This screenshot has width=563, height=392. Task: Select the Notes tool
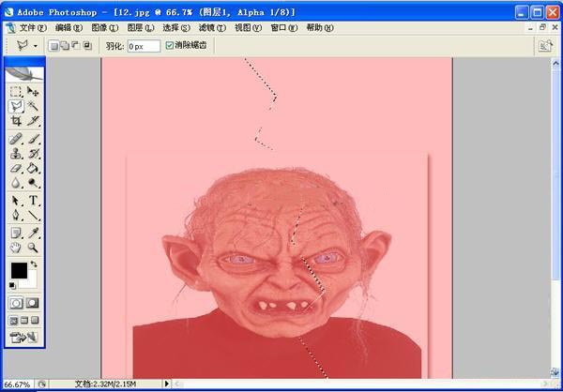[15, 233]
